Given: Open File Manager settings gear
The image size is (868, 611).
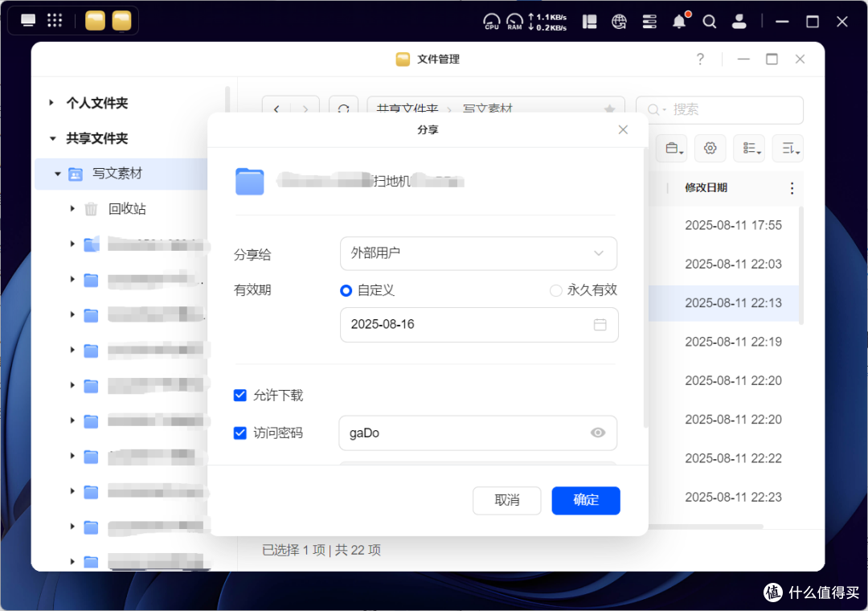Looking at the screenshot, I should point(710,148).
